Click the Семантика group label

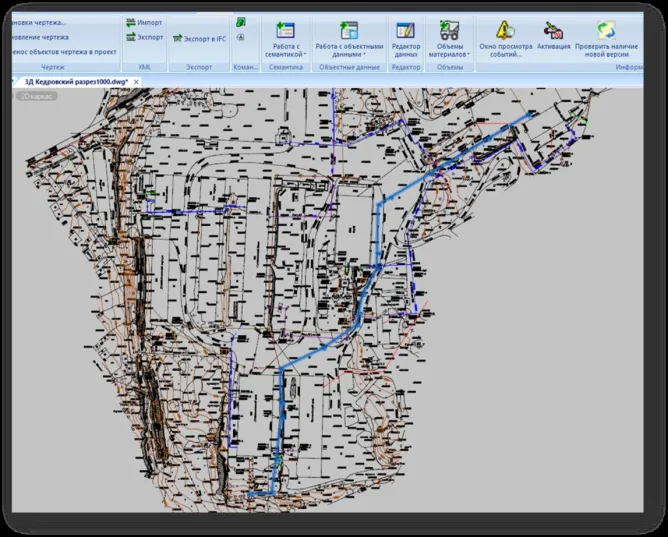(x=286, y=67)
